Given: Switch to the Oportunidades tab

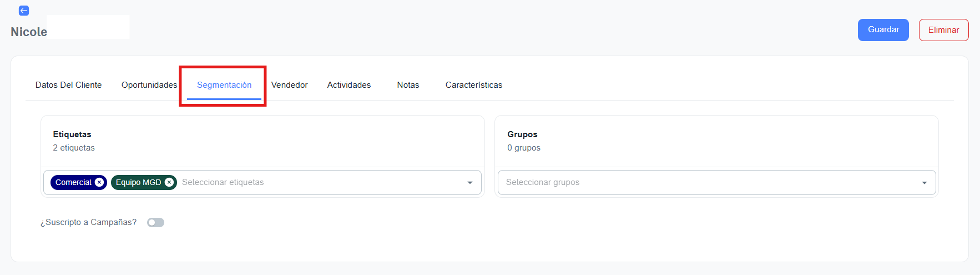Looking at the screenshot, I should 149,85.
